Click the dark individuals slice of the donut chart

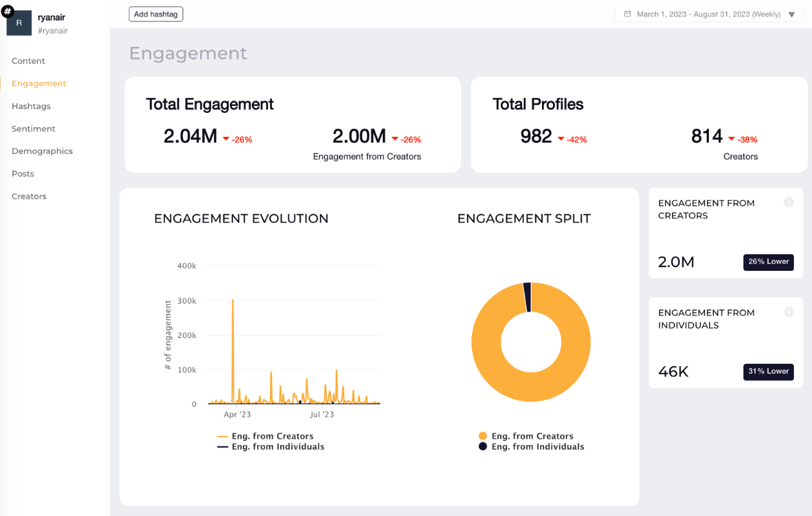click(x=527, y=297)
